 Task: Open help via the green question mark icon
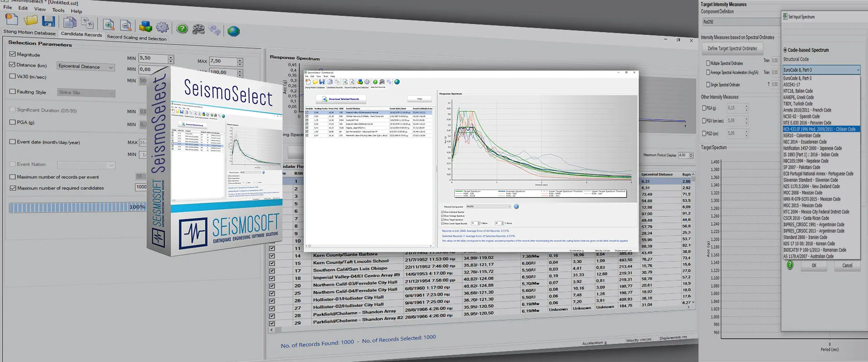(x=182, y=29)
